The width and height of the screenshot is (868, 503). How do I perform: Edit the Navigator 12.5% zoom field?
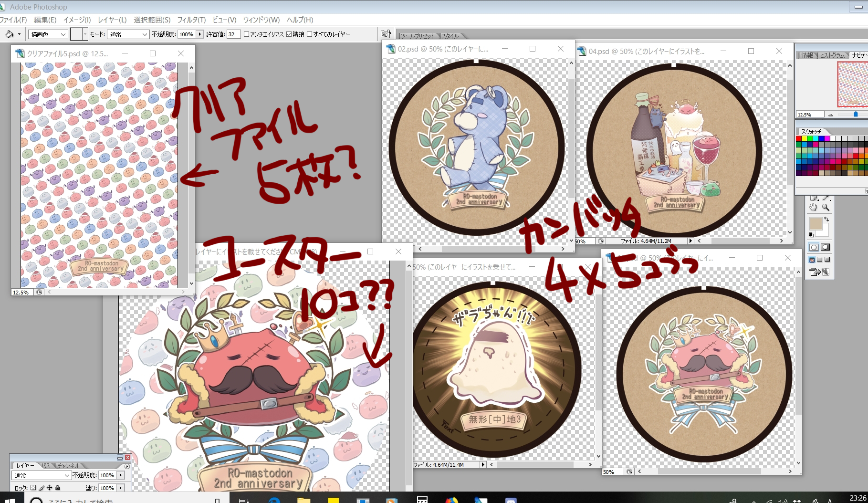click(x=810, y=115)
